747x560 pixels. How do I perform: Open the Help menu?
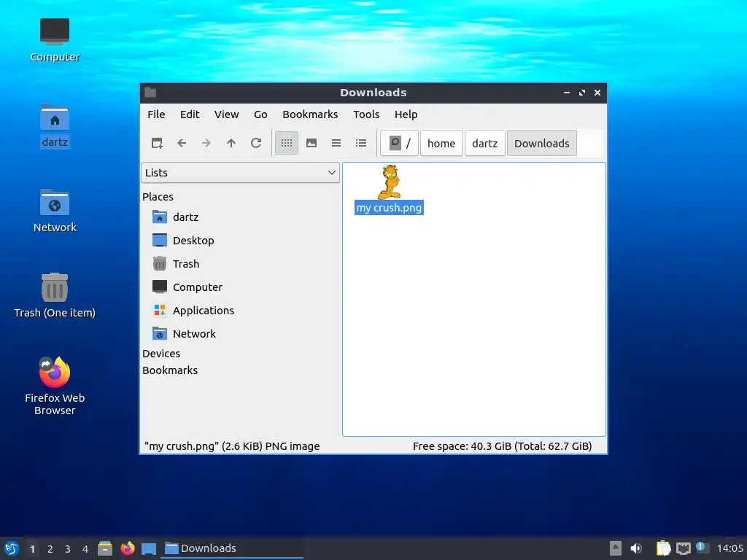pyautogui.click(x=406, y=114)
